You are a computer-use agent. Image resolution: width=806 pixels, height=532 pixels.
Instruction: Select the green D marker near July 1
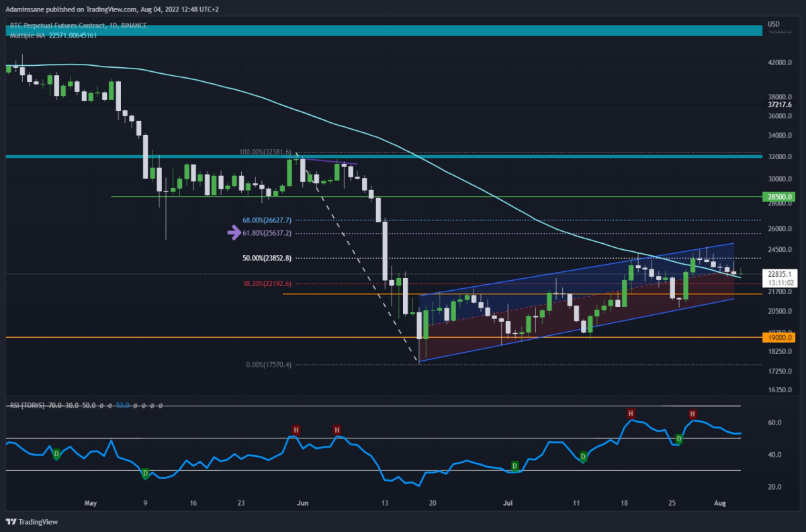click(515, 465)
